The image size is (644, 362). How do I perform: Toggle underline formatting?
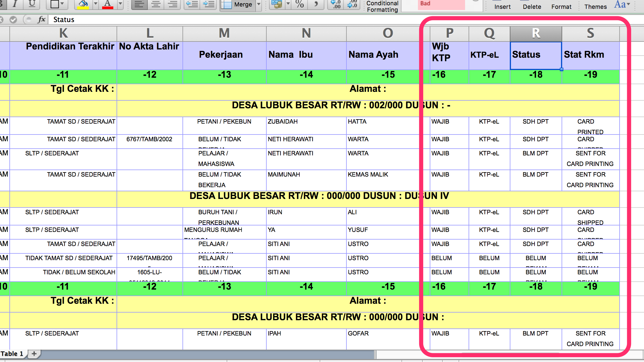tap(31, 3)
